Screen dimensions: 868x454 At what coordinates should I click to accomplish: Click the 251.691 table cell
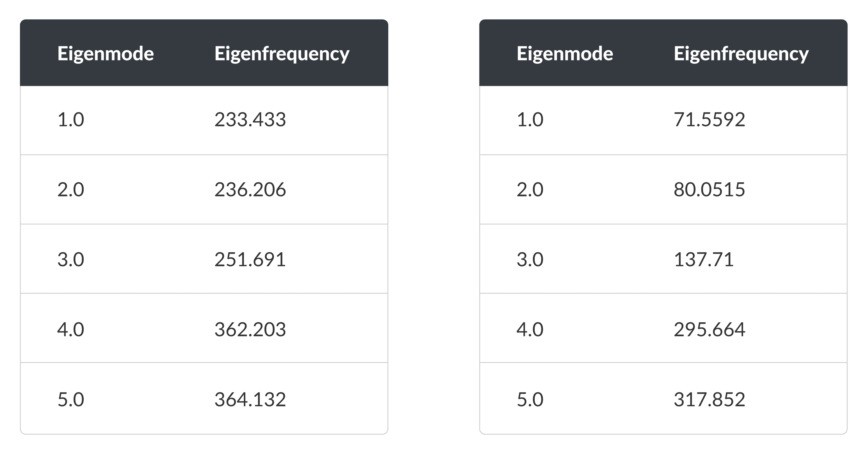point(250,260)
